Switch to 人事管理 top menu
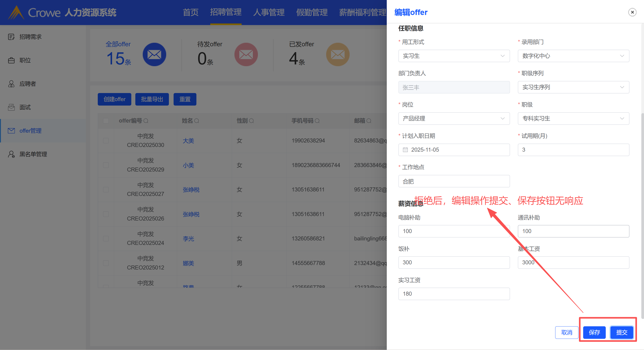This screenshot has height=350, width=644. click(269, 12)
